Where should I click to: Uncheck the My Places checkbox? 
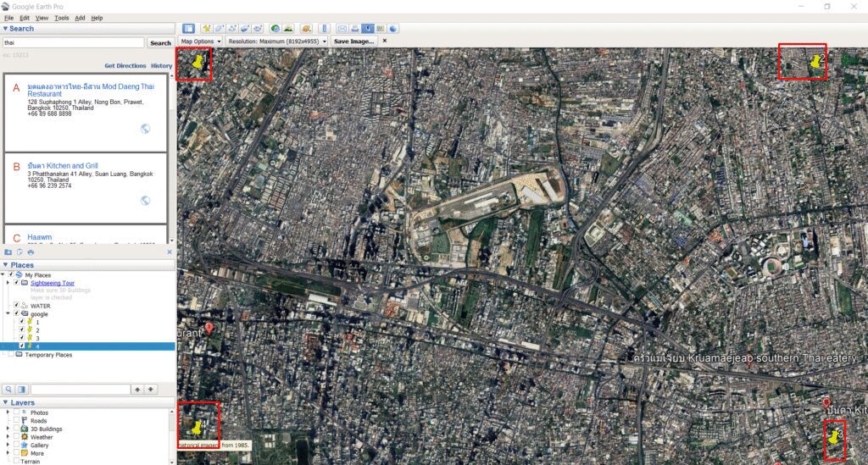point(10,274)
